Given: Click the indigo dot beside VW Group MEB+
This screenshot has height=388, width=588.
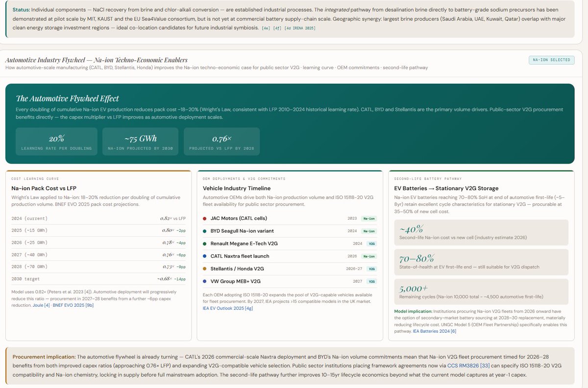Looking at the screenshot, I should click(204, 281).
